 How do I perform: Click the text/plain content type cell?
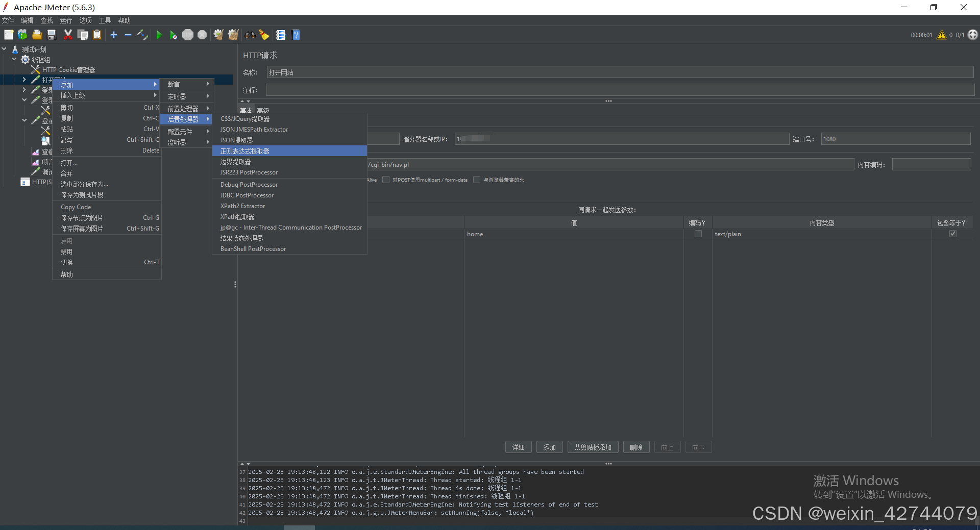tap(822, 234)
